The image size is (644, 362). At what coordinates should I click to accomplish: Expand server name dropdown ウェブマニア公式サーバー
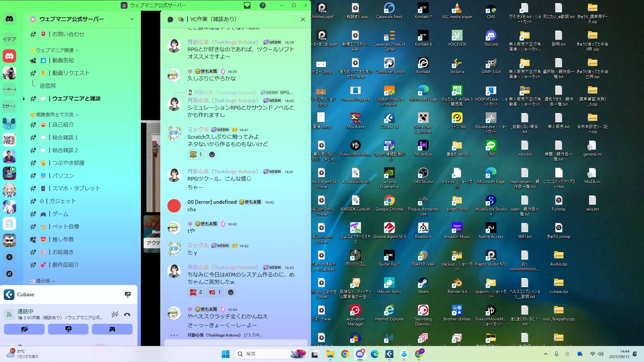coord(131,19)
